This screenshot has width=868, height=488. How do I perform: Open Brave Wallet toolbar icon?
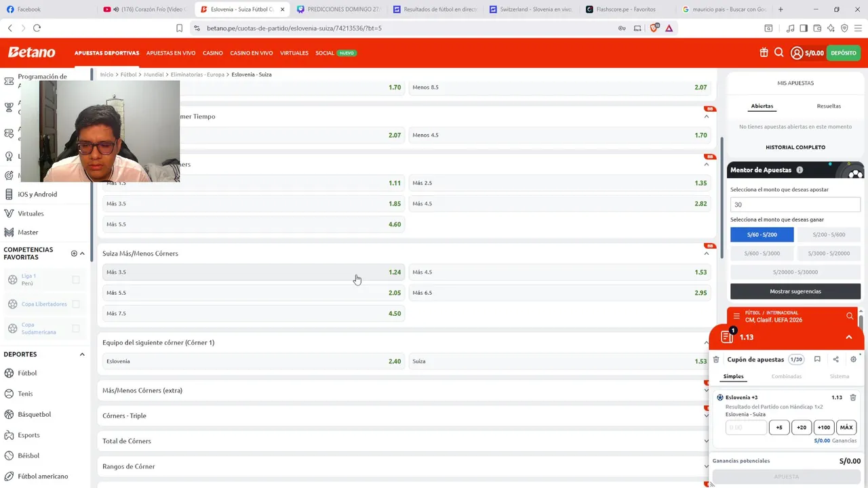click(817, 28)
